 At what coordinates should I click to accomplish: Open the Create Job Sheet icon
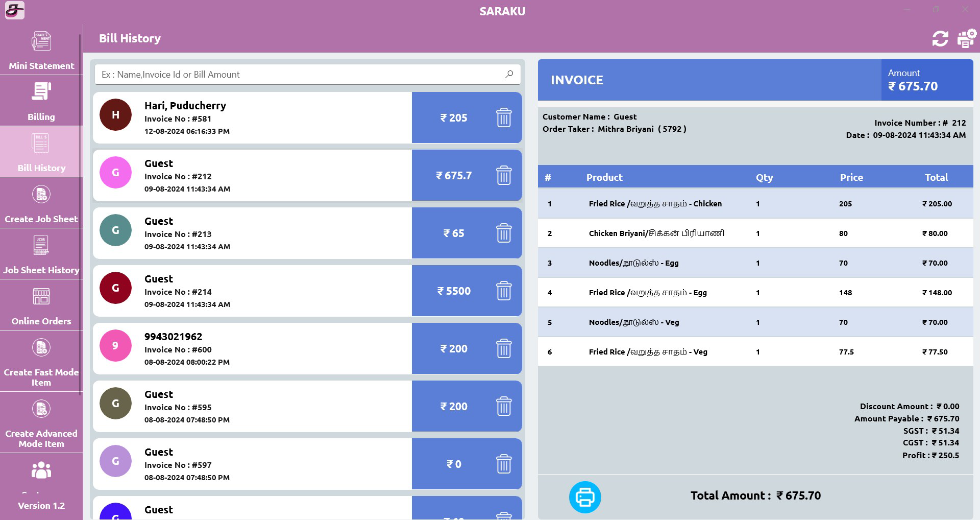pos(41,195)
